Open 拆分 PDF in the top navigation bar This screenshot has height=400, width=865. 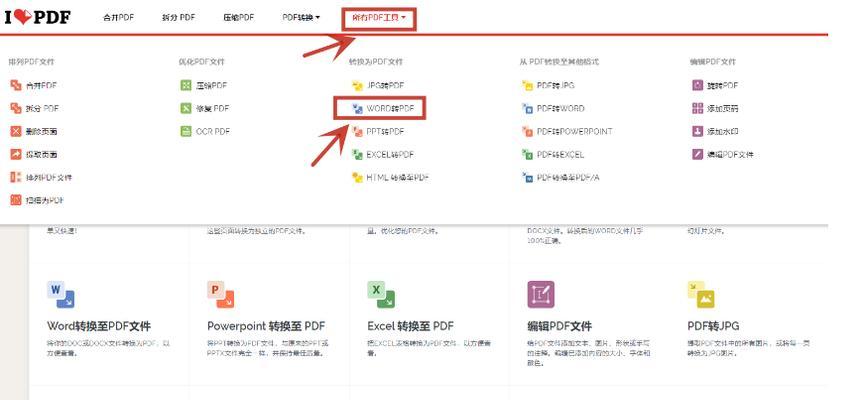[x=178, y=17]
